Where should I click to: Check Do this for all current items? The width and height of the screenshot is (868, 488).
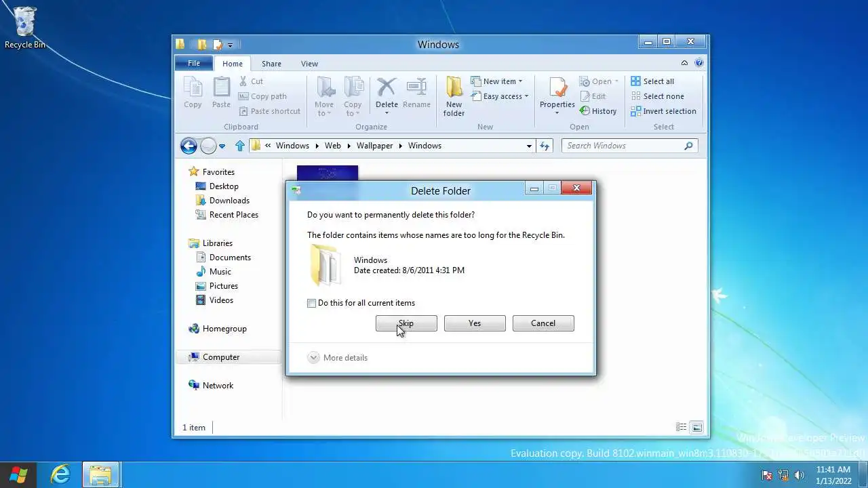click(x=311, y=303)
